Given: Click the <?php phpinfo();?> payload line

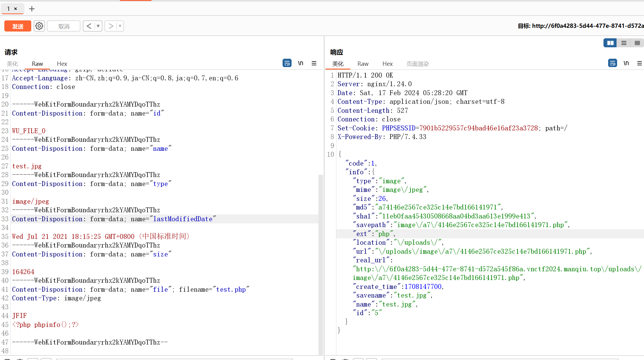Looking at the screenshot, I should [45, 325].
